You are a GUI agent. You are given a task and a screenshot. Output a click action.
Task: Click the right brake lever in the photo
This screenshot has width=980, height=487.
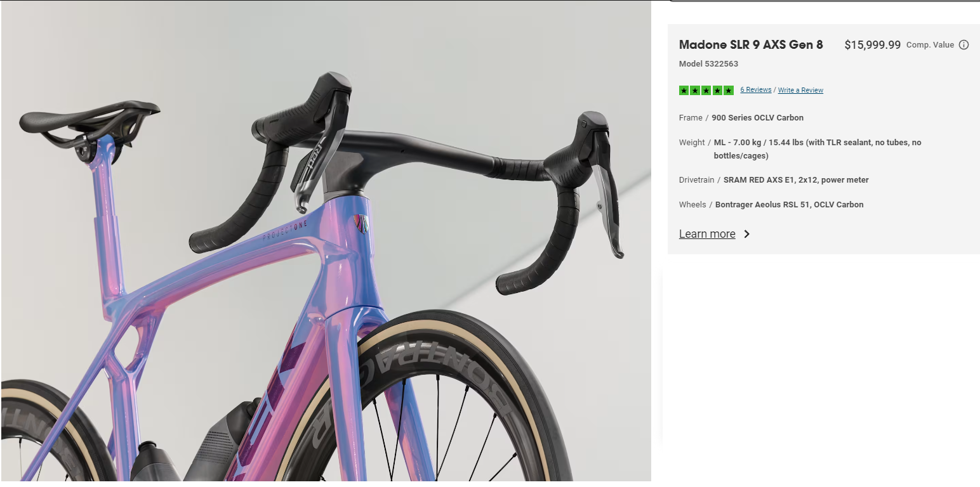pos(606,209)
